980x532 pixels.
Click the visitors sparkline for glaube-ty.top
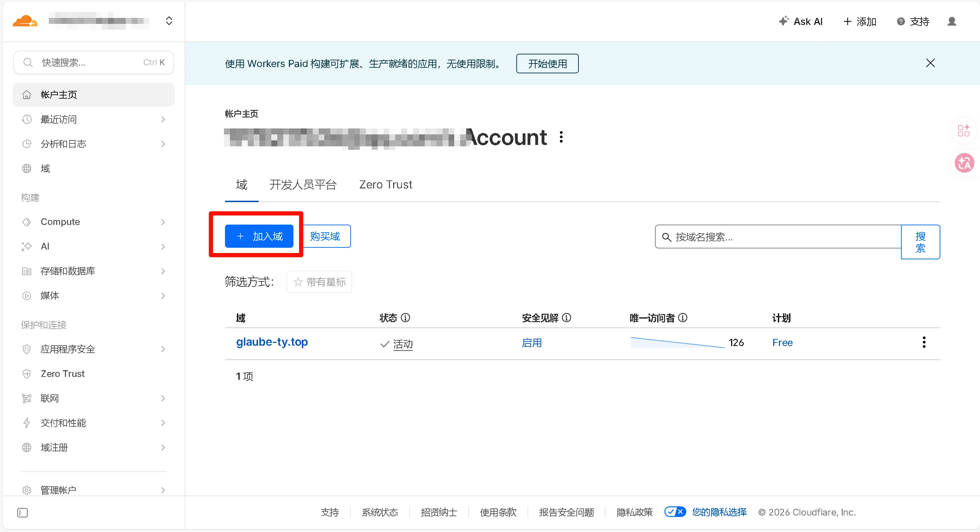677,342
